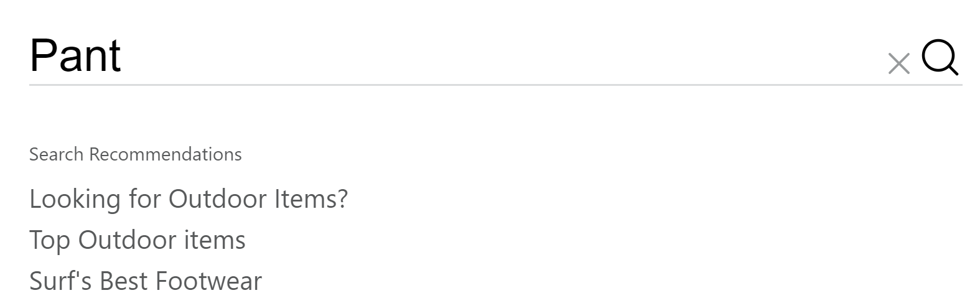980x298 pixels.
Task: Submit the "Pant" search using the magnifier
Action: tap(940, 58)
